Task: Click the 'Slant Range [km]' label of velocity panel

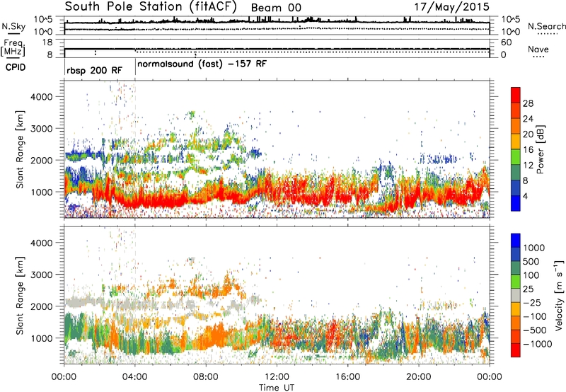Action: tap(20, 295)
